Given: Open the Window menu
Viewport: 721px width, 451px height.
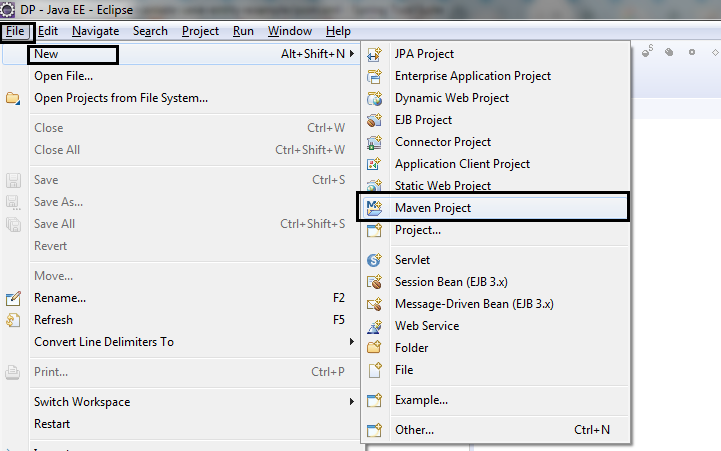Looking at the screenshot, I should [290, 31].
